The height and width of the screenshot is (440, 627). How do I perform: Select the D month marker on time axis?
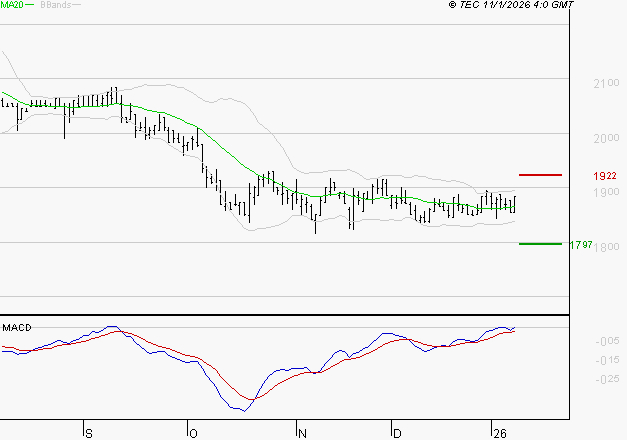(x=396, y=433)
